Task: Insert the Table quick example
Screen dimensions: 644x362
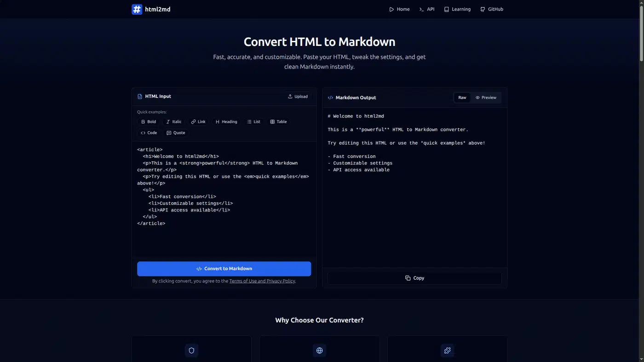Action: (x=278, y=122)
